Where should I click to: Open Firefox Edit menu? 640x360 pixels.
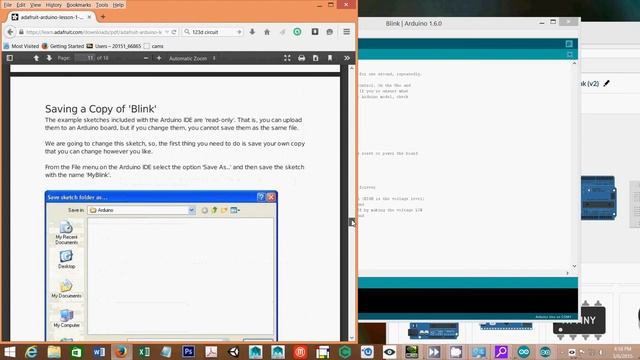click(21, 5)
